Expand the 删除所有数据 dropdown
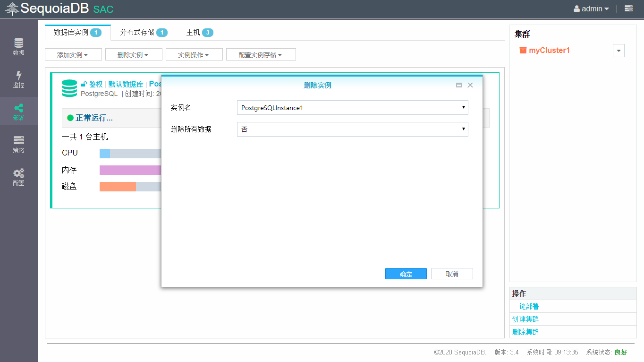Image resolution: width=644 pixels, height=362 pixels. tap(352, 129)
